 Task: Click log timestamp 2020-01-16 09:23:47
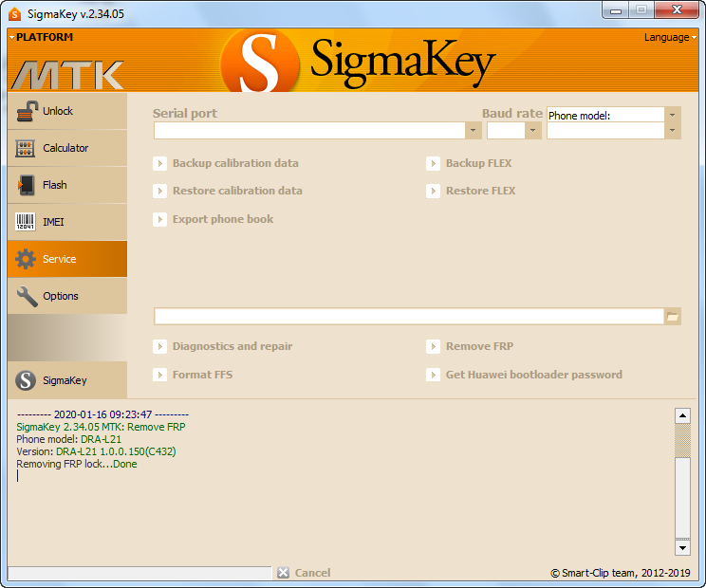tap(102, 414)
